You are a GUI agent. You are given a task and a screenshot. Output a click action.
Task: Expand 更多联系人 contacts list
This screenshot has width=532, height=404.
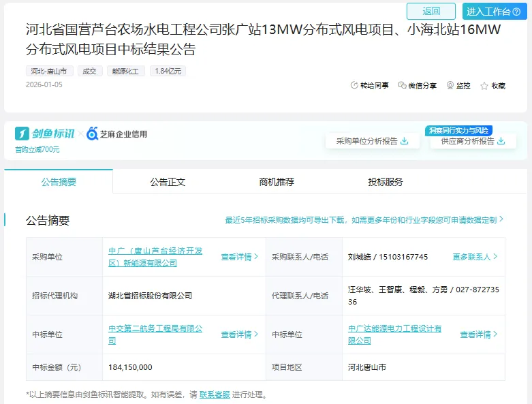tap(475, 257)
